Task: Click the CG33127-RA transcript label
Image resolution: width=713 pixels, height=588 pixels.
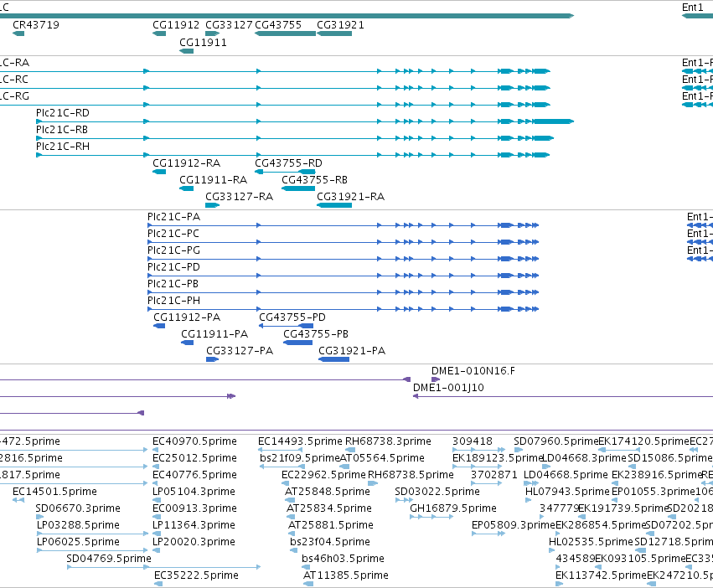Action: (239, 197)
